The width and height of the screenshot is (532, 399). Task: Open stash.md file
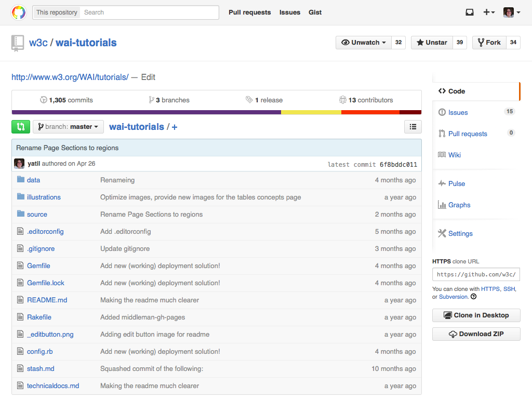click(41, 369)
